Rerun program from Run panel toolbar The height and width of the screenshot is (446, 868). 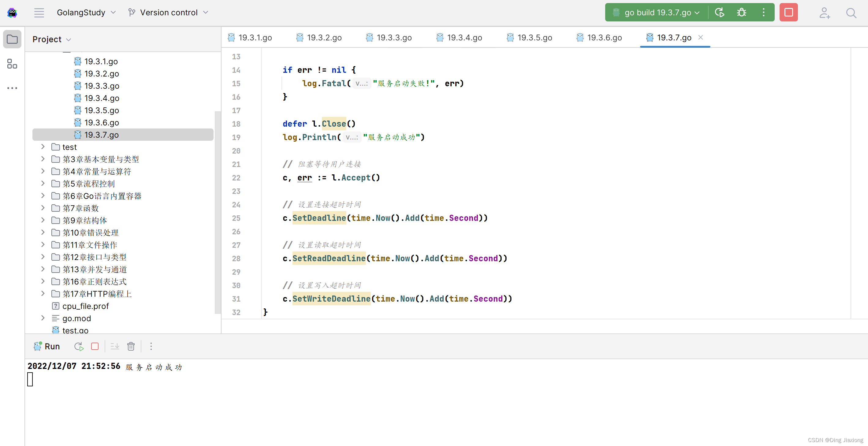coord(79,346)
